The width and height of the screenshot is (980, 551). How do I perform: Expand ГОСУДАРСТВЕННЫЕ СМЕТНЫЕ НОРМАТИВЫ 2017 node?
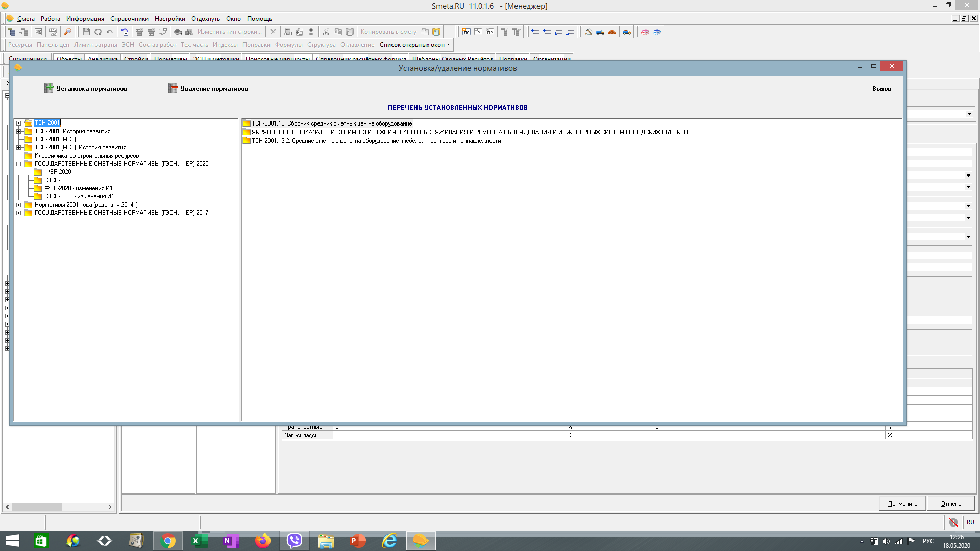tap(19, 213)
